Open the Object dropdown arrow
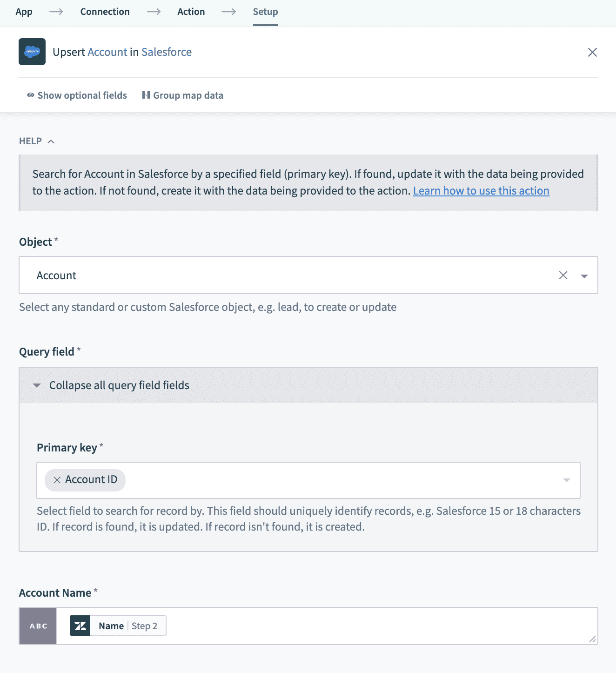The width and height of the screenshot is (616, 673). click(x=584, y=276)
